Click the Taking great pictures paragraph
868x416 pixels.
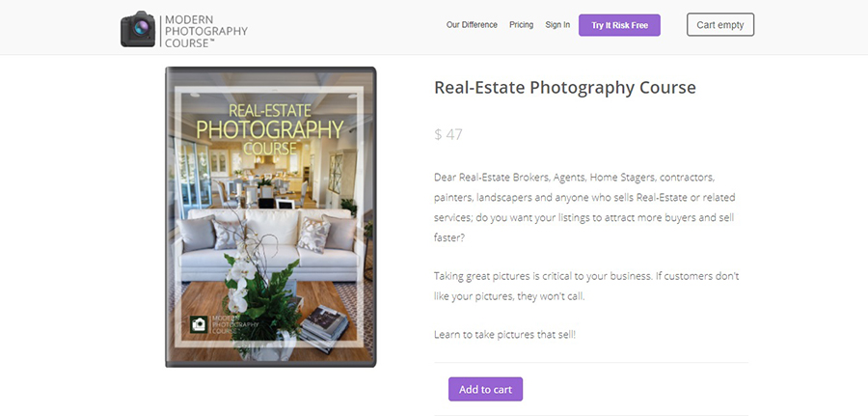[x=586, y=286]
